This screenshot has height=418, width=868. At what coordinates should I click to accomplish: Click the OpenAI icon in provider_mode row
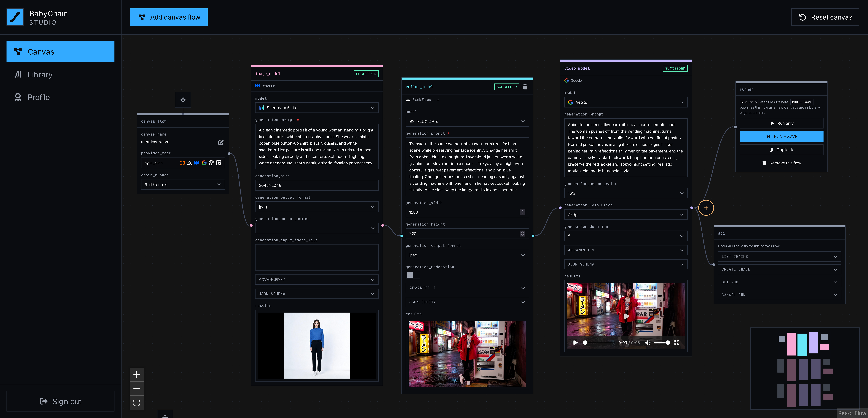(x=211, y=163)
